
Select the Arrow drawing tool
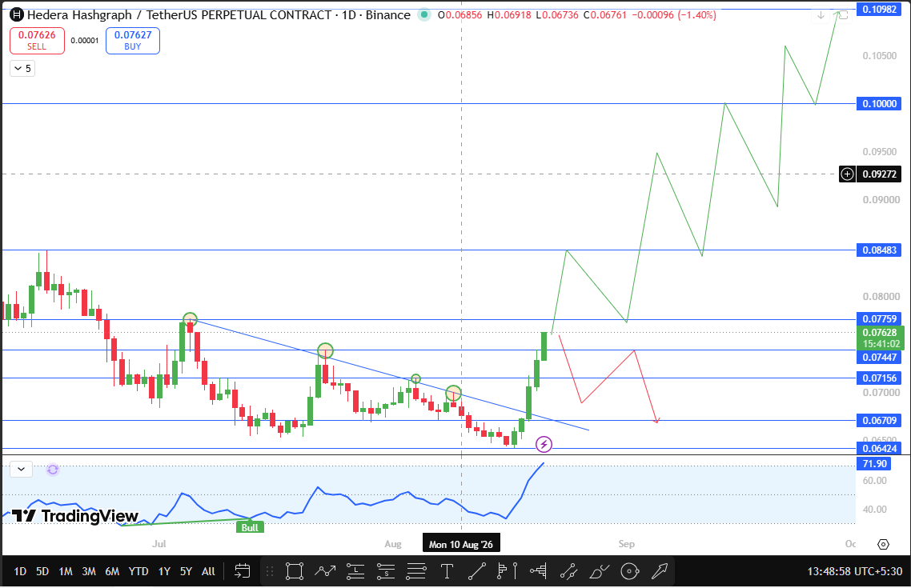tap(660, 571)
